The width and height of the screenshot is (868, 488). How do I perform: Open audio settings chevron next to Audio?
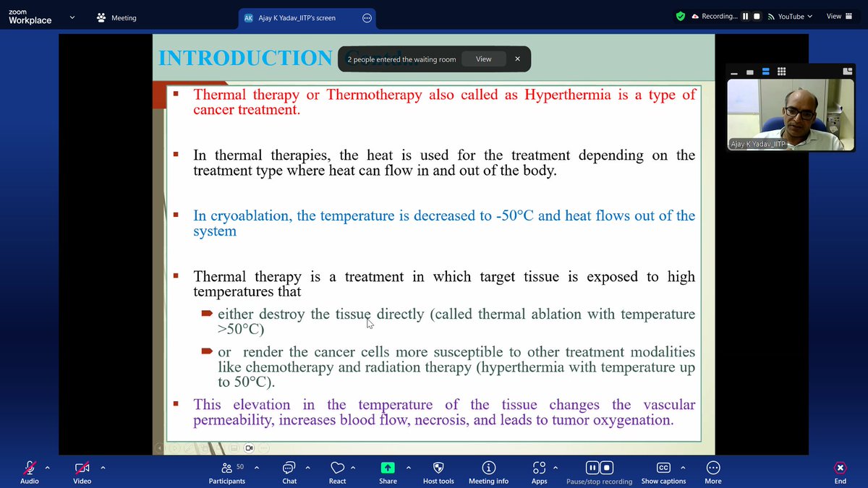pyautogui.click(x=48, y=467)
